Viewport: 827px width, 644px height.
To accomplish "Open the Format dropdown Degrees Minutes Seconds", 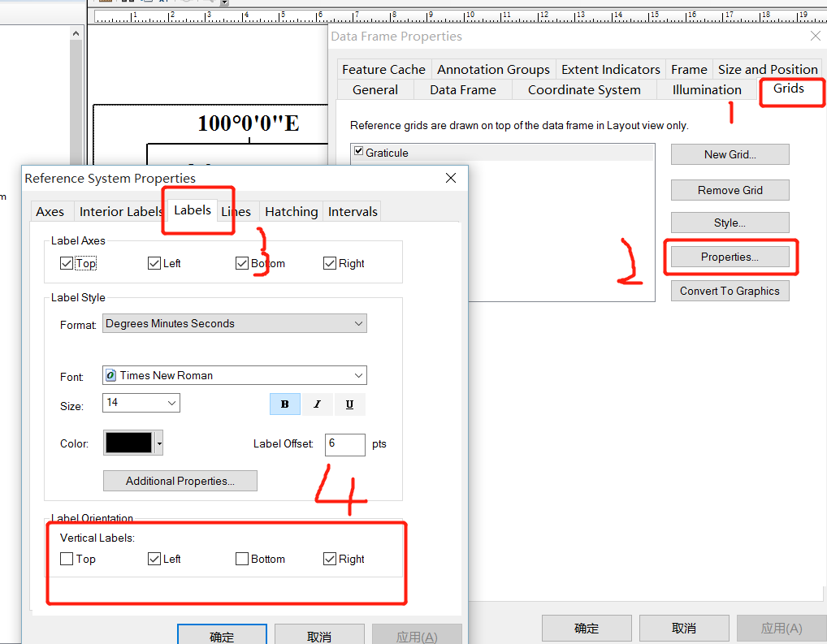I will coord(234,323).
